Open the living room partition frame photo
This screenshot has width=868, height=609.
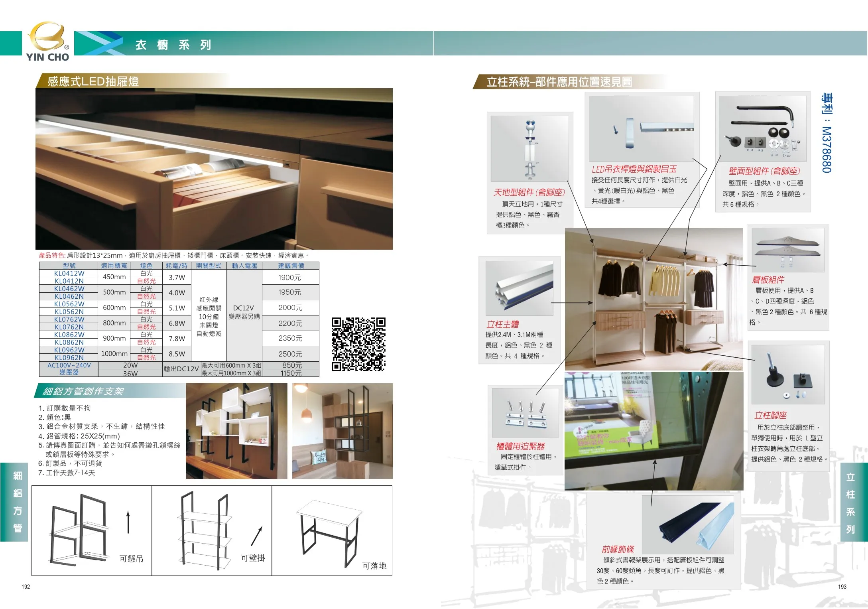point(342,431)
